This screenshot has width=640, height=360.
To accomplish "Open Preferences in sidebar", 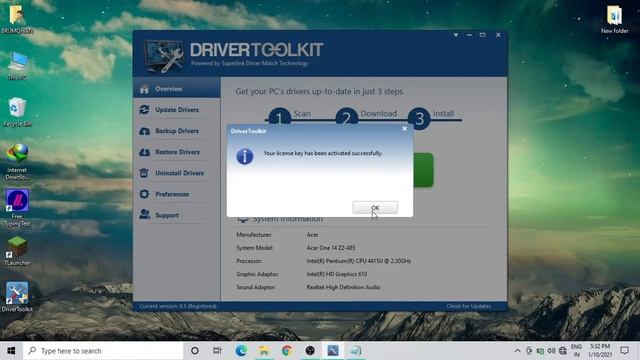I will click(177, 194).
